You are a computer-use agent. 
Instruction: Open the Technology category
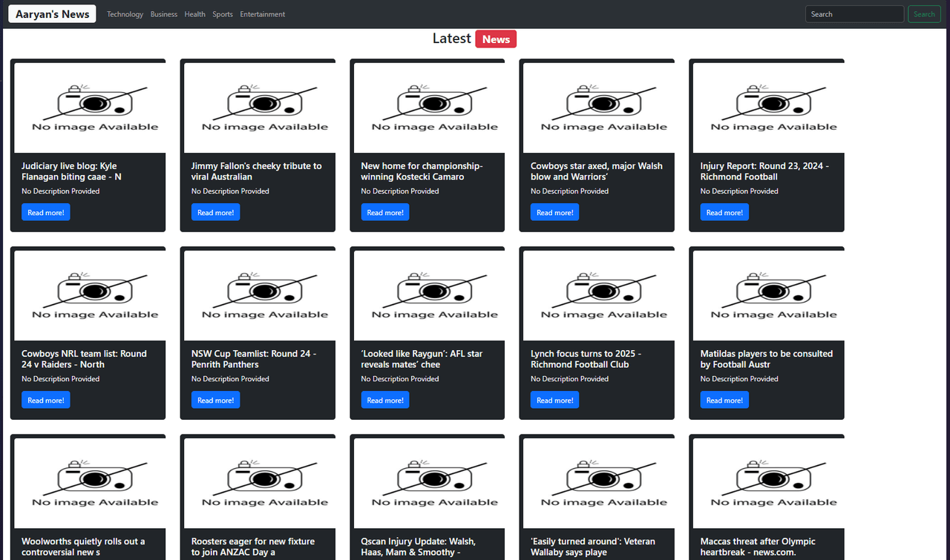coord(125,14)
